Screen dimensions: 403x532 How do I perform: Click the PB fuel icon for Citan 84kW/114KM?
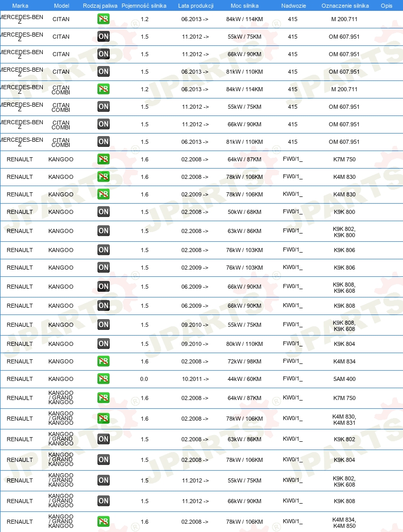(104, 19)
